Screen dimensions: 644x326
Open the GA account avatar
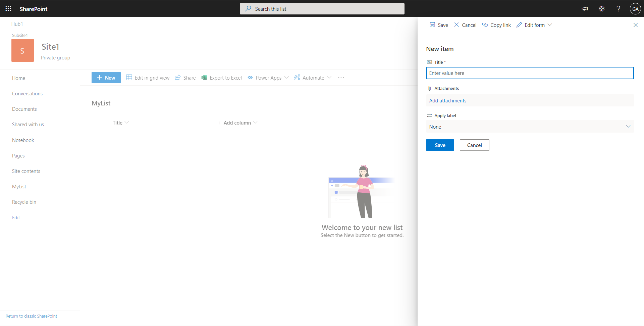coord(635,9)
